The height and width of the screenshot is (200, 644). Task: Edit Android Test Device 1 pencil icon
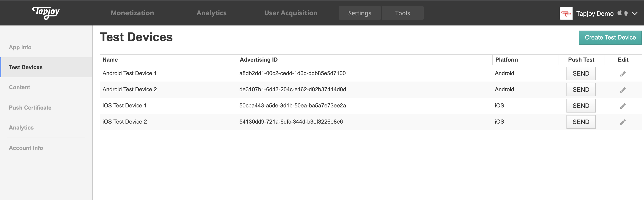point(623,74)
